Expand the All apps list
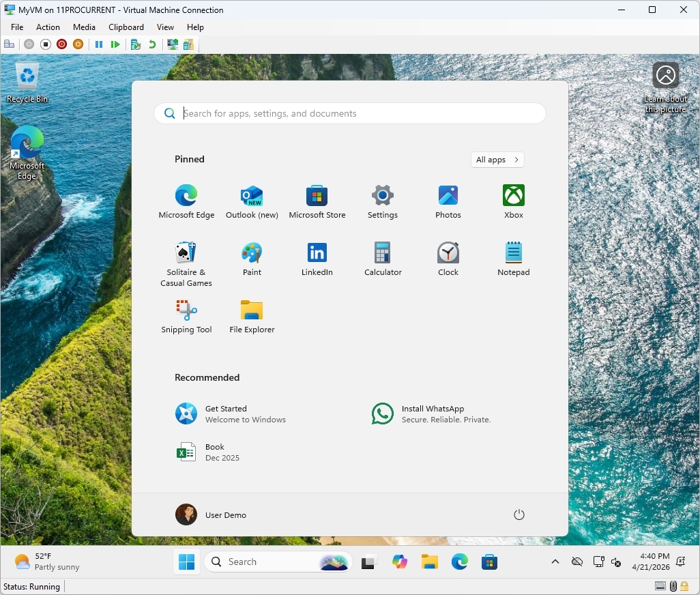Viewport: 700px width, 595px height. (x=497, y=159)
